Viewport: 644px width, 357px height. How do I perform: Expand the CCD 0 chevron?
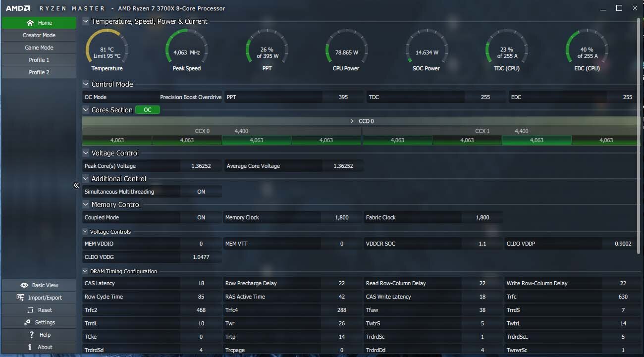tap(352, 121)
